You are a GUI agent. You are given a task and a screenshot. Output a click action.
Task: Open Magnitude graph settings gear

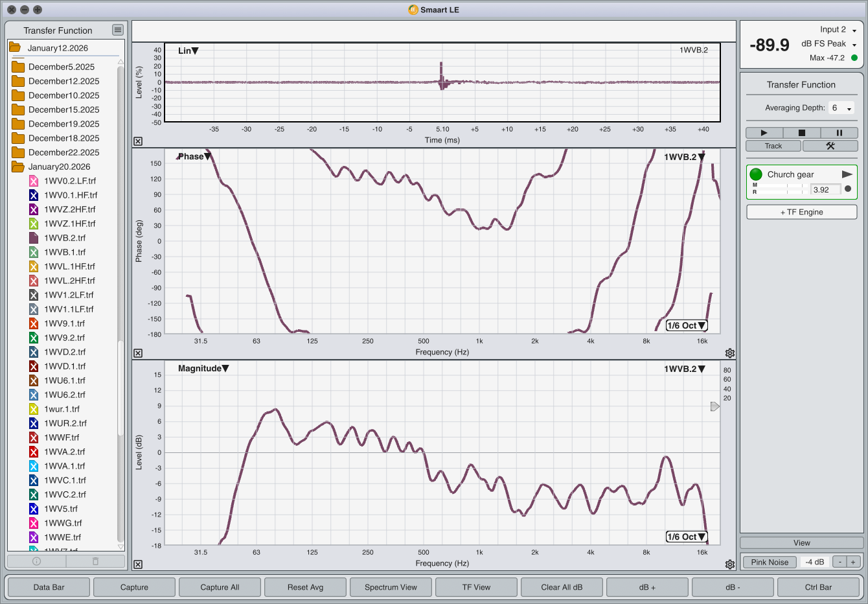(x=730, y=564)
